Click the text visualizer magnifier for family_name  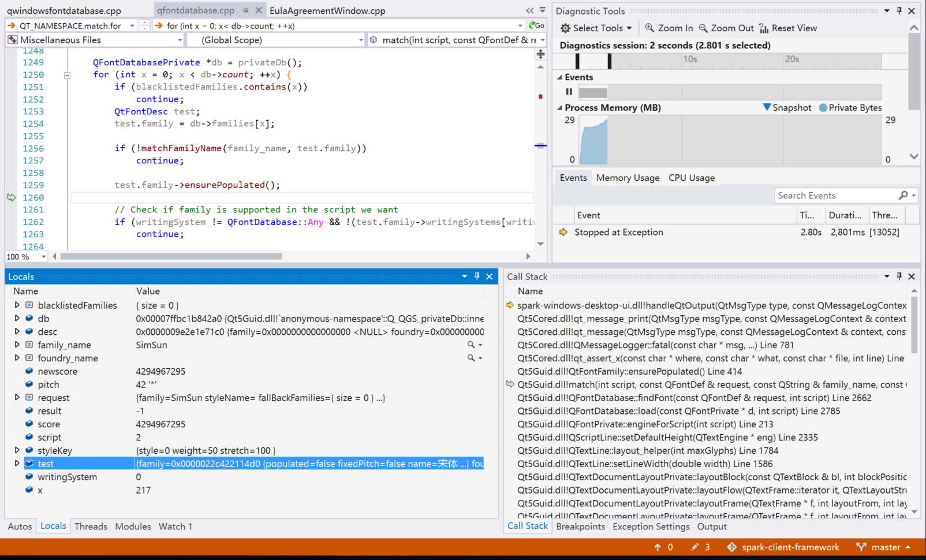click(x=471, y=345)
